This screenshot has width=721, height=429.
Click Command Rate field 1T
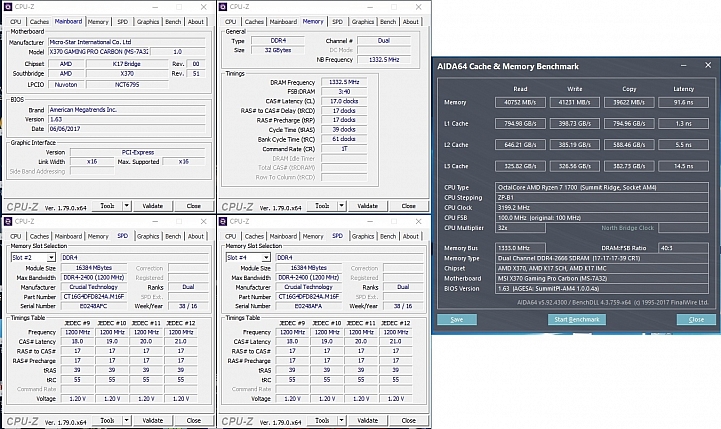point(344,149)
